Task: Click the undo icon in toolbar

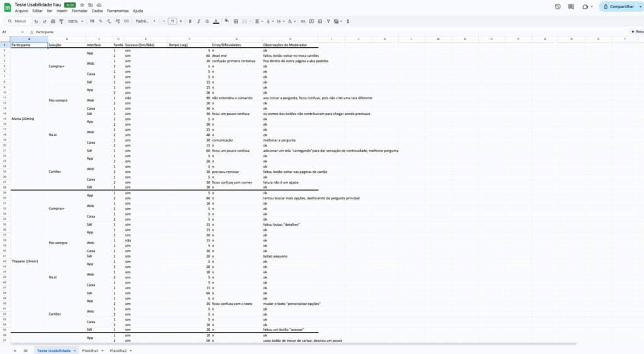Action: click(x=36, y=21)
